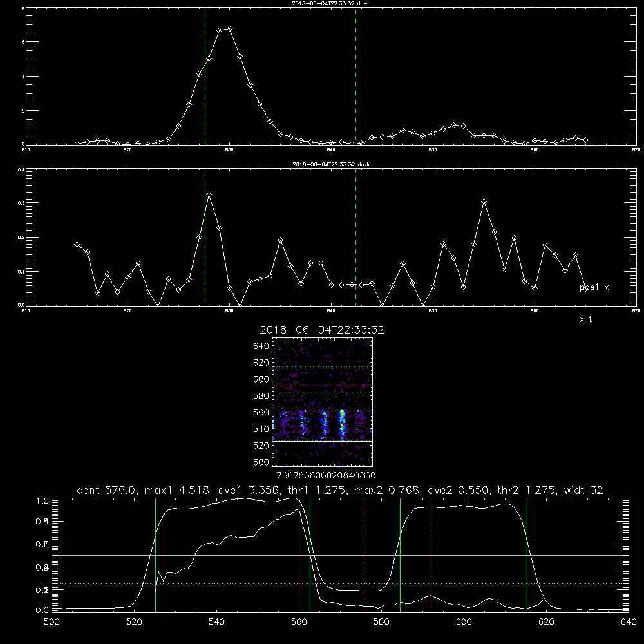Click the 'max1 4.518' value in stats line
The image size is (644, 644).
tap(177, 490)
